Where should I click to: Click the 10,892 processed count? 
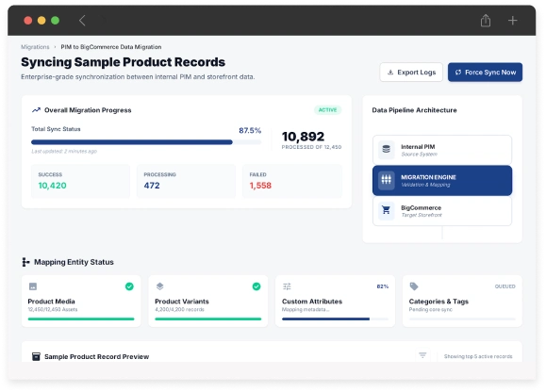(303, 137)
